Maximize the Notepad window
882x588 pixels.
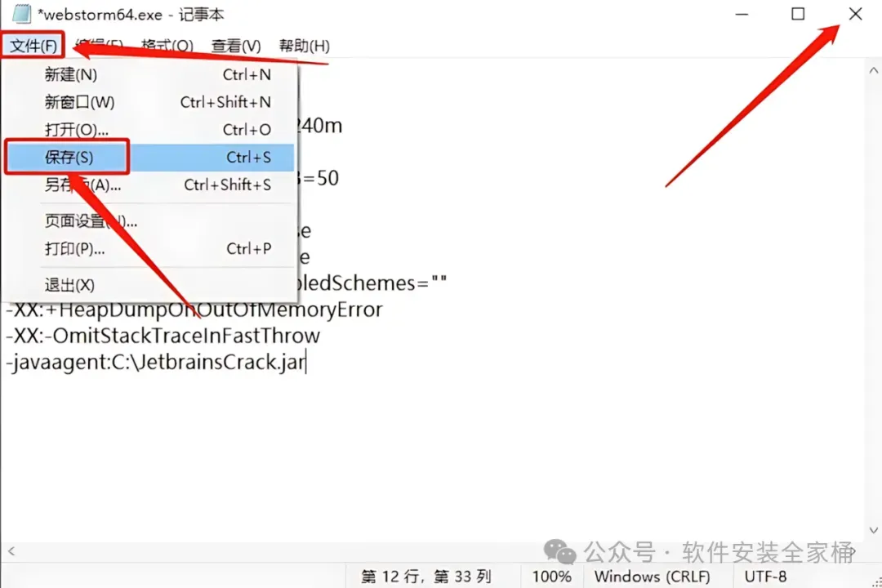point(798,14)
